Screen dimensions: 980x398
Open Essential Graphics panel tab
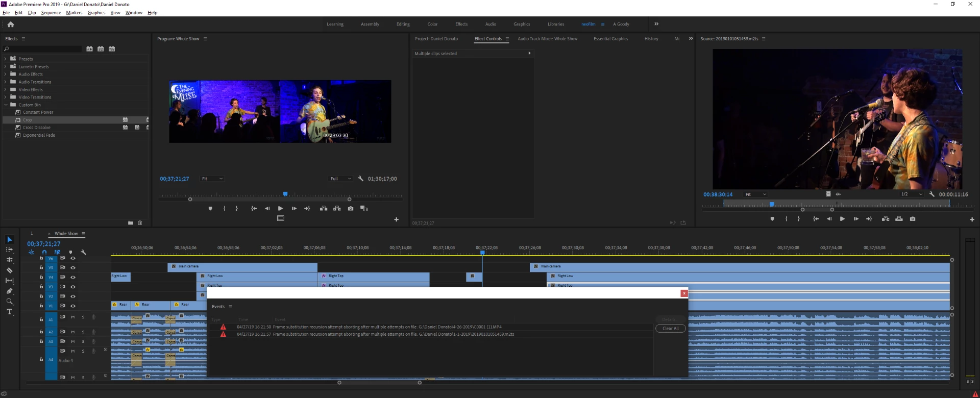(x=611, y=39)
